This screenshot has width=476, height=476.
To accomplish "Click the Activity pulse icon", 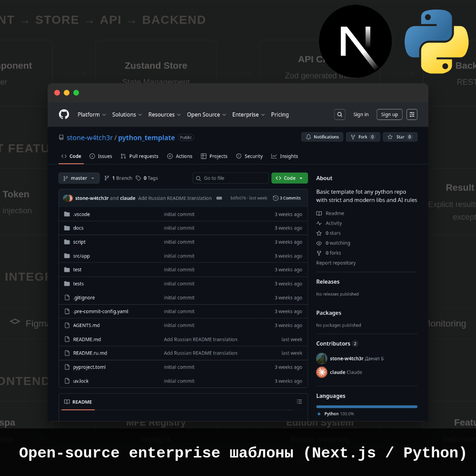I will (x=319, y=223).
